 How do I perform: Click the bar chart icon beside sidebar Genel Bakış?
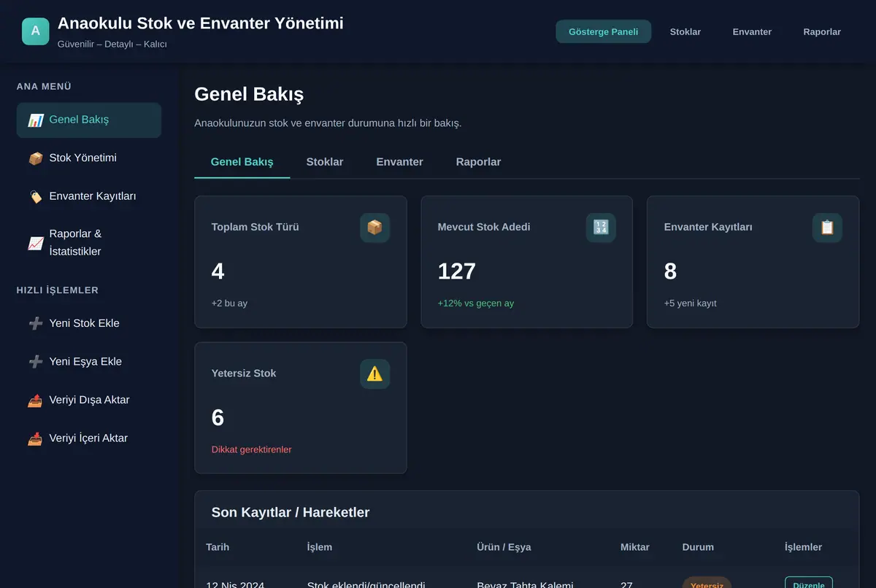(35, 120)
